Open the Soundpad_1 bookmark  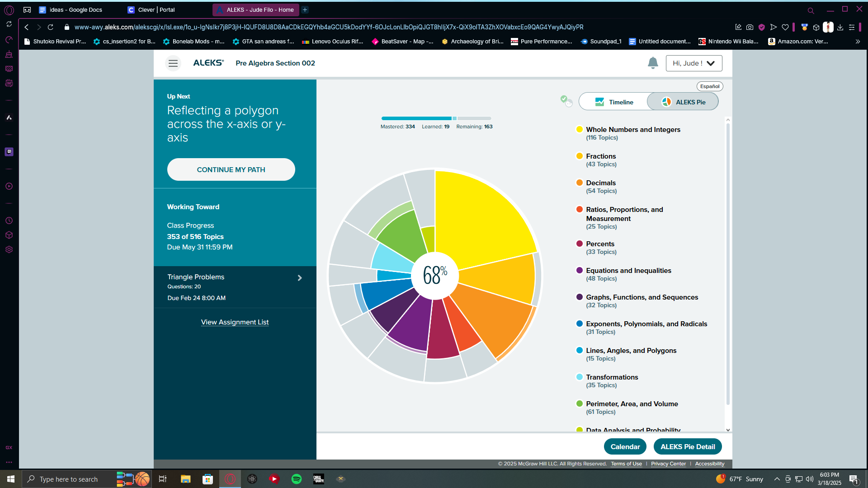[601, 42]
